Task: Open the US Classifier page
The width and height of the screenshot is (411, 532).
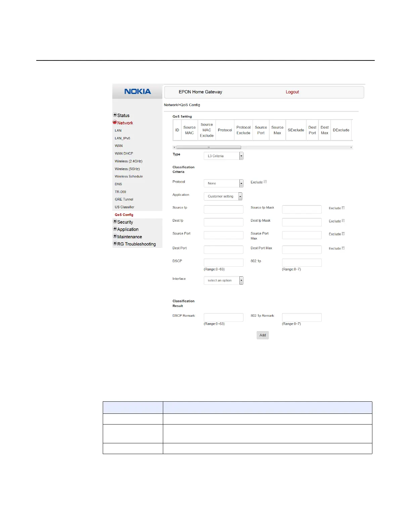Action: coord(125,207)
